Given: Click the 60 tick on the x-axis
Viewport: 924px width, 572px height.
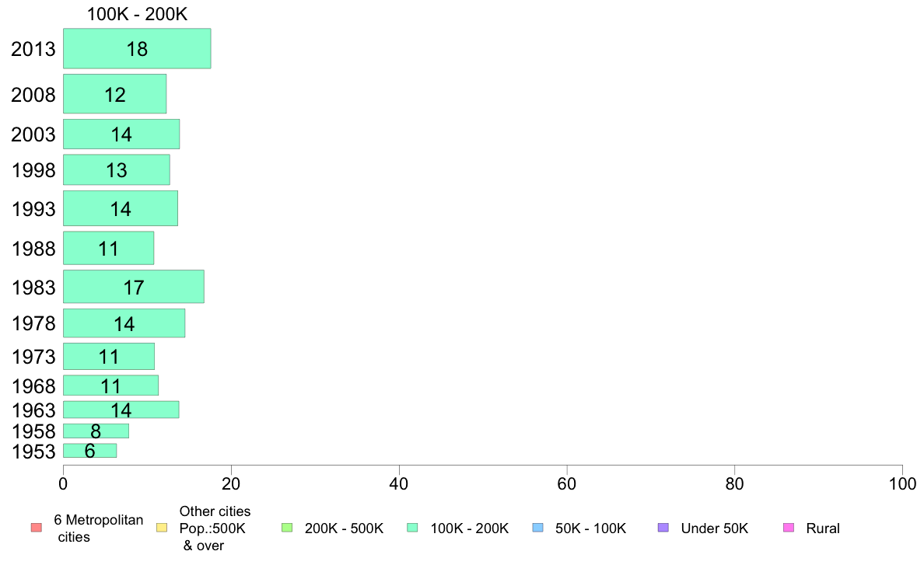Looking at the screenshot, I should click(x=567, y=484).
